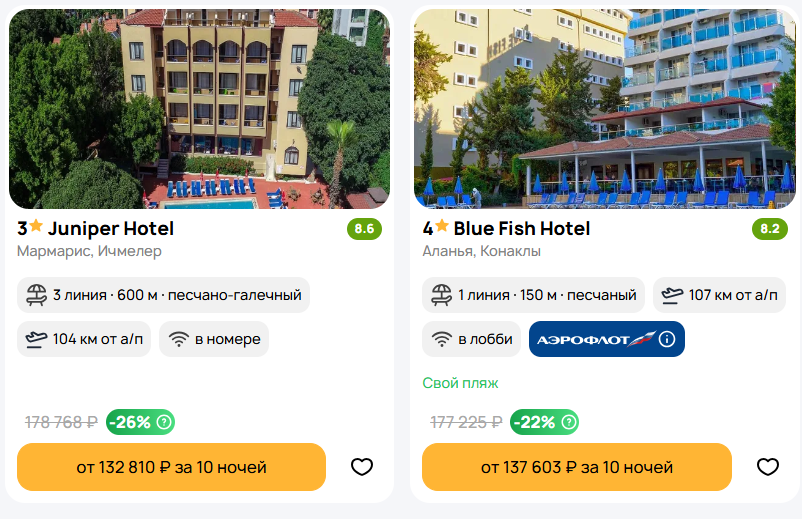Click Wi-Fi icon labeled в номере

pos(179,340)
